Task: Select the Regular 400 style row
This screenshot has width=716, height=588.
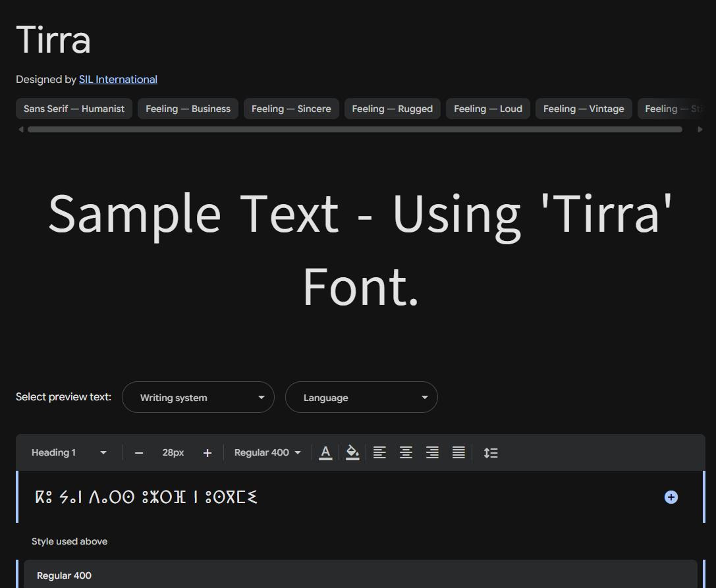Action: pos(360,574)
